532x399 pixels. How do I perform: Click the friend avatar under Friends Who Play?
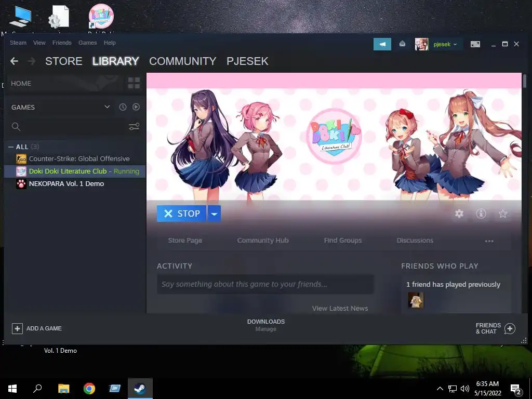(415, 300)
